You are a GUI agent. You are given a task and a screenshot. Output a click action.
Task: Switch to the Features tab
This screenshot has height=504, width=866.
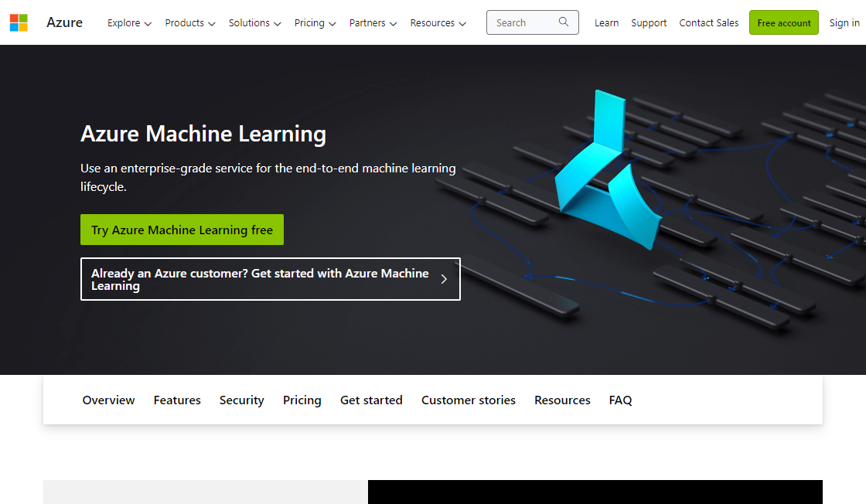177,400
